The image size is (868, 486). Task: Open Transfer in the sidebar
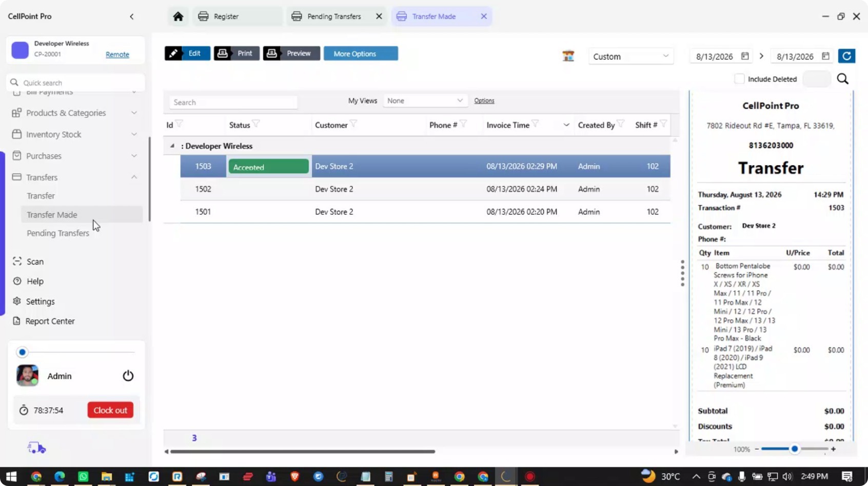41,196
